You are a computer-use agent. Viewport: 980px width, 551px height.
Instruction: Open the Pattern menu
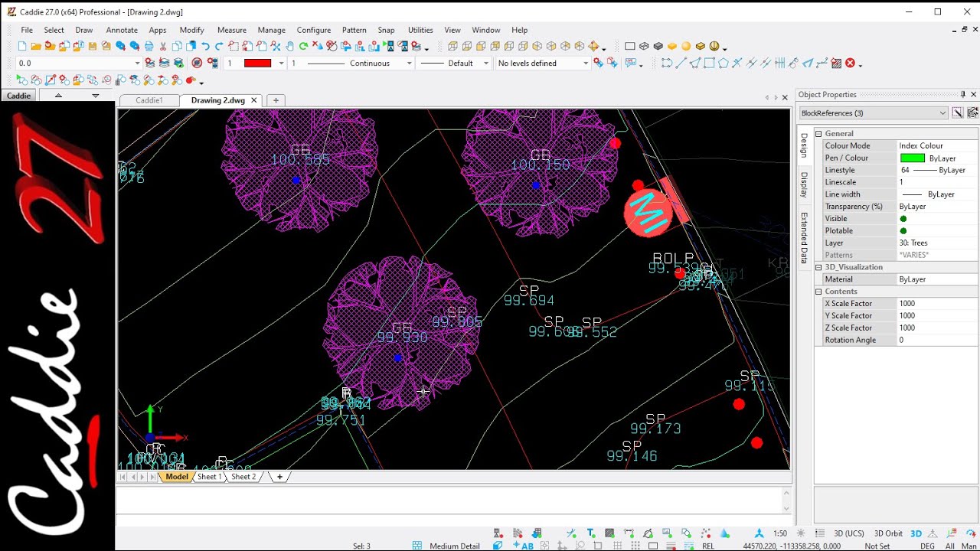coord(354,30)
